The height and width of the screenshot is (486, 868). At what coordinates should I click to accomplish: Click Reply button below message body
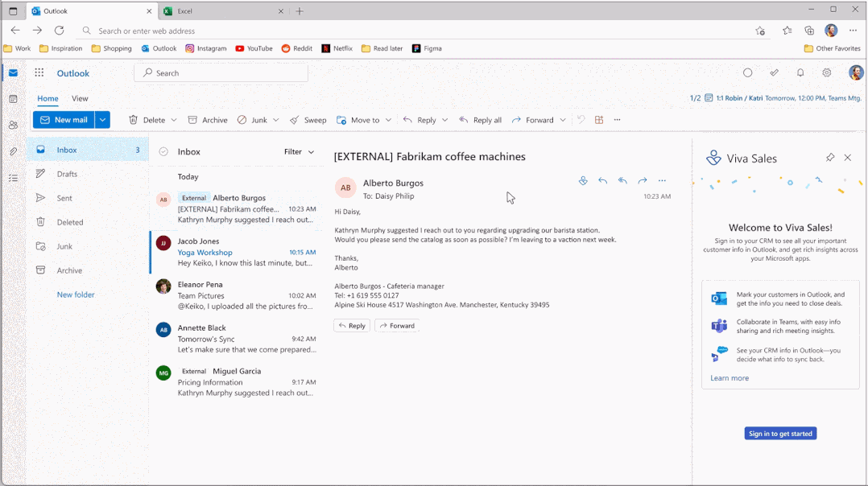click(352, 326)
